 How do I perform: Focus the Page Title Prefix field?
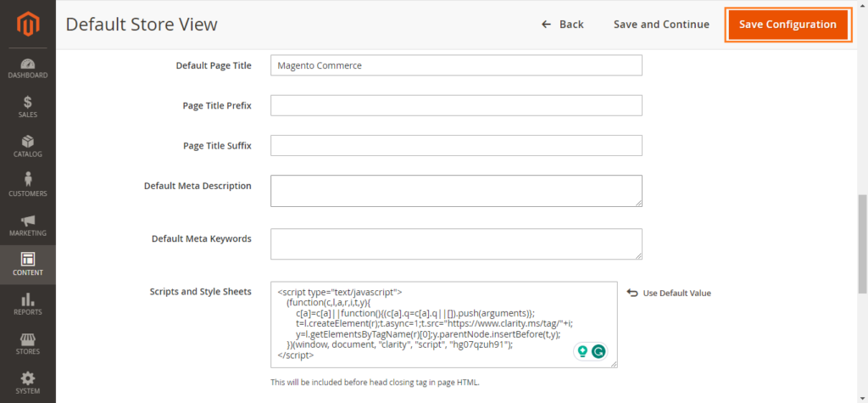click(456, 105)
